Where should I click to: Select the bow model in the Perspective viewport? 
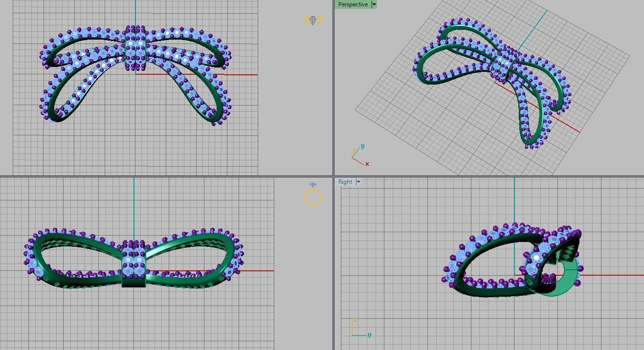493,82
